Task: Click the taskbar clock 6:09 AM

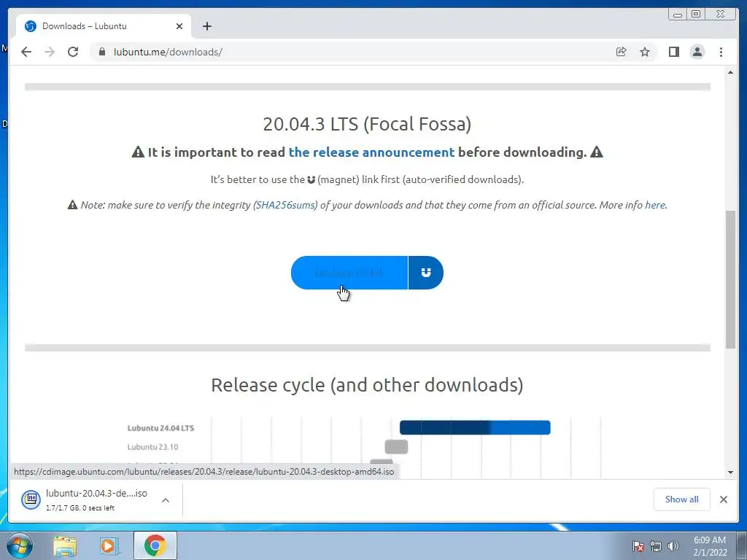Action: [x=710, y=546]
